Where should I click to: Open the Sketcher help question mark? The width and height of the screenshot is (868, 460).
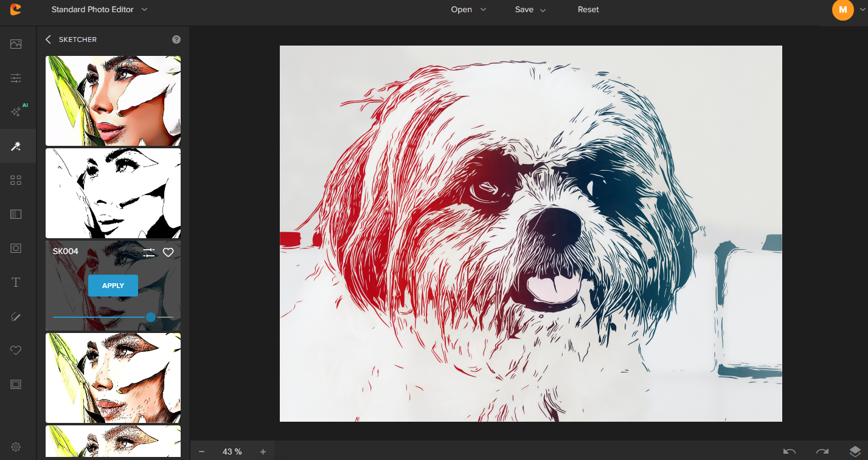point(176,39)
